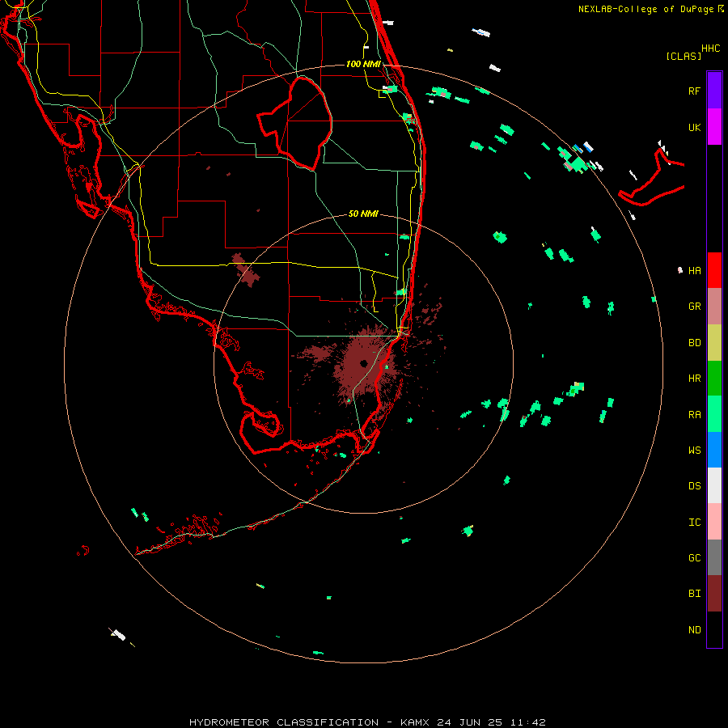Click the GC gray legend swatch
This screenshot has height=728, width=728.
(x=714, y=557)
